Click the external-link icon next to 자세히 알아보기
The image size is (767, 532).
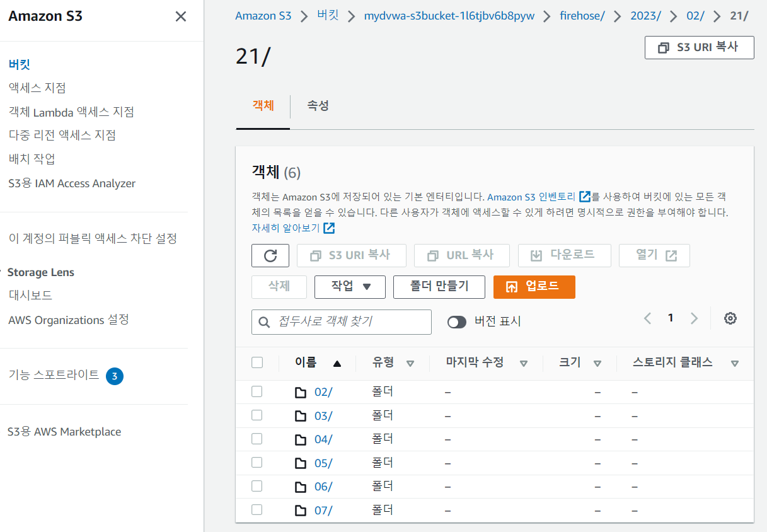pos(329,228)
